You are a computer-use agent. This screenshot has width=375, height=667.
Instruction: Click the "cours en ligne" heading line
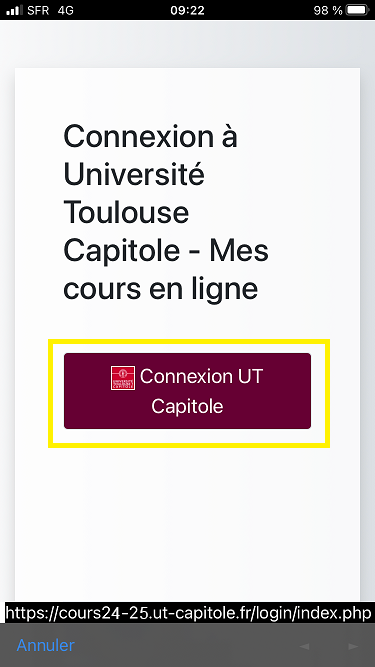coord(161,289)
